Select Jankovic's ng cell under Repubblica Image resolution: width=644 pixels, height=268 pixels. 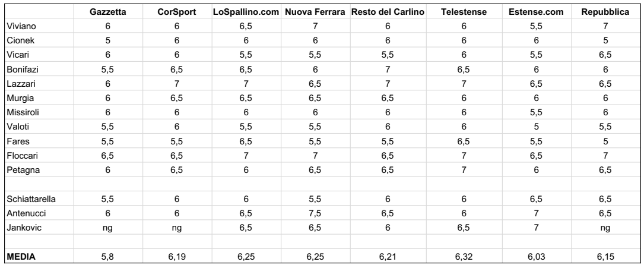pyautogui.click(x=605, y=228)
